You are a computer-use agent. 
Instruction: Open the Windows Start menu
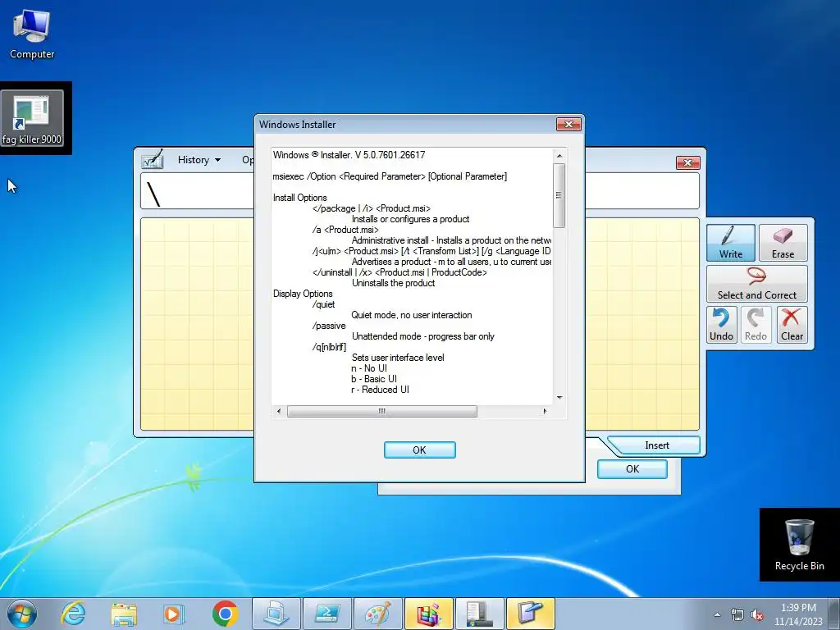(22, 614)
